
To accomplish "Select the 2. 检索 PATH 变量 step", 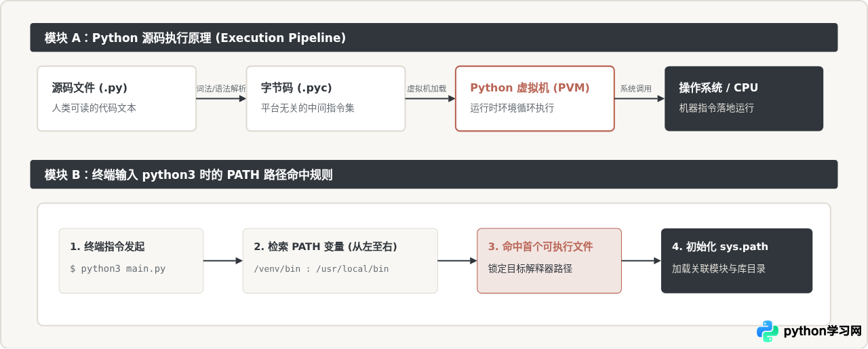I will coord(340,261).
